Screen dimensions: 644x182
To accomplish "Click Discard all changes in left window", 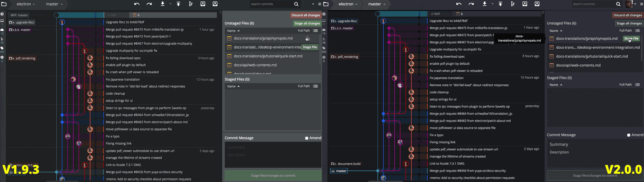I will click(x=305, y=15).
